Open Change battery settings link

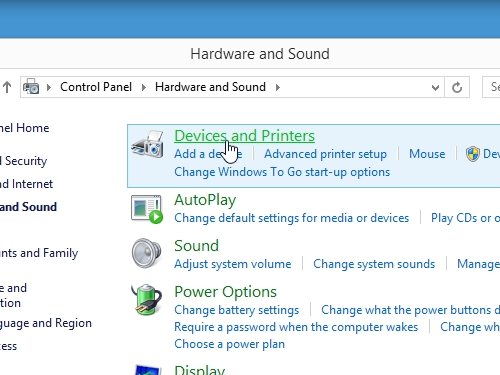pos(236,310)
